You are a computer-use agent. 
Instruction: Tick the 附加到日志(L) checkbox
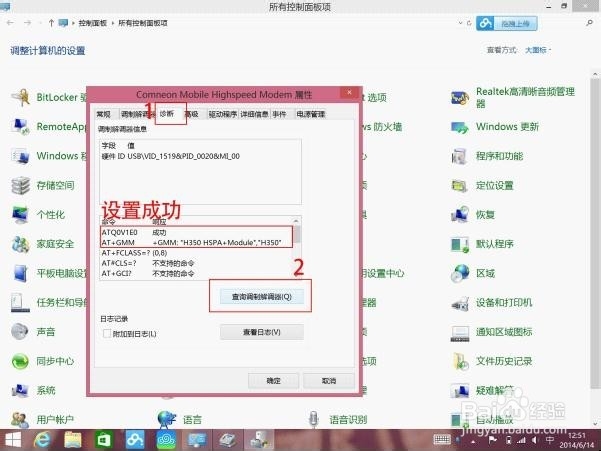coord(107,334)
